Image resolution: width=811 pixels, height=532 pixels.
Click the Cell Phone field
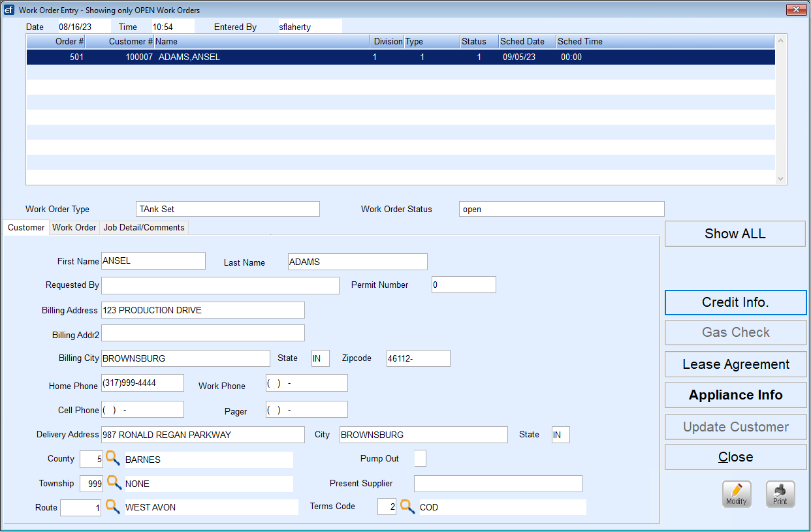tap(142, 409)
